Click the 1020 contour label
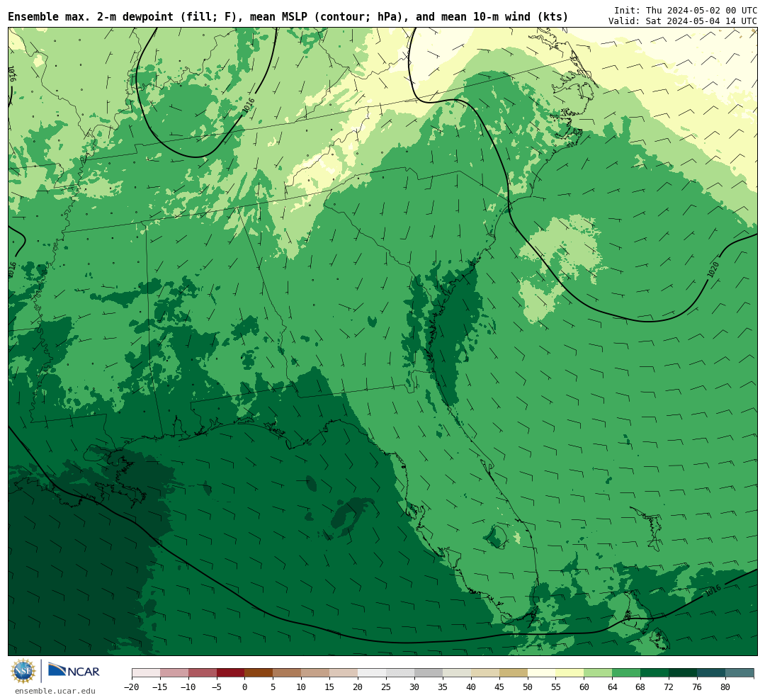Screen dimensions: 765x700 pos(713,269)
